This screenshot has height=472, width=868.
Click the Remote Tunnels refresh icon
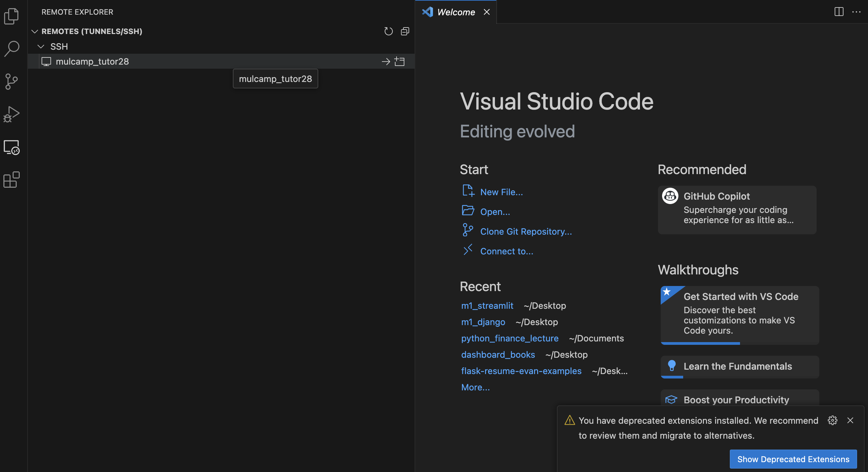click(x=388, y=31)
